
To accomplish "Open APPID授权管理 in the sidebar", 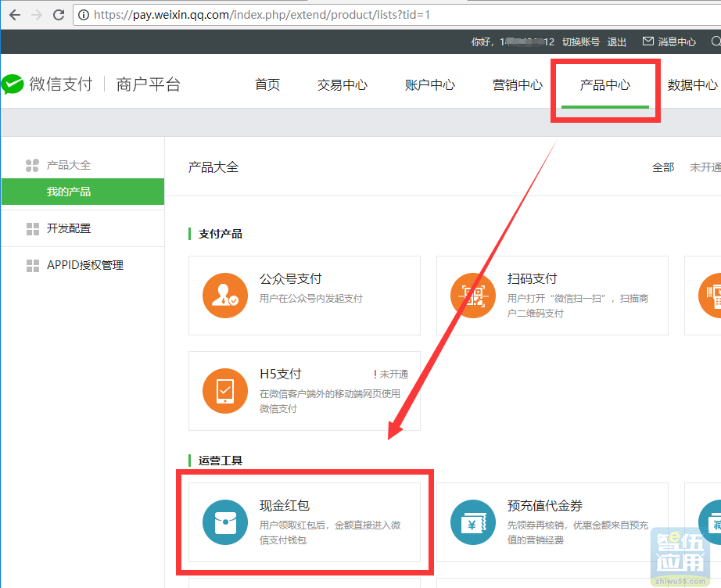I will point(85,265).
